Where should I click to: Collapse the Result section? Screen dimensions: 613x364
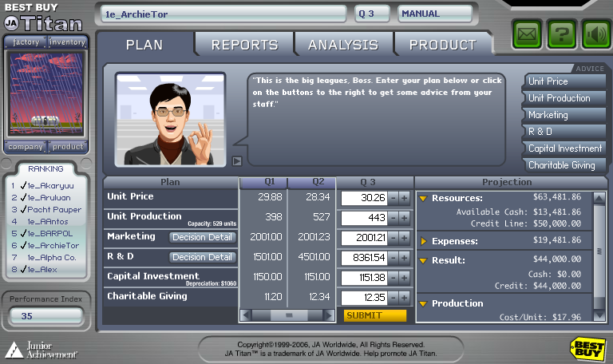pos(423,260)
